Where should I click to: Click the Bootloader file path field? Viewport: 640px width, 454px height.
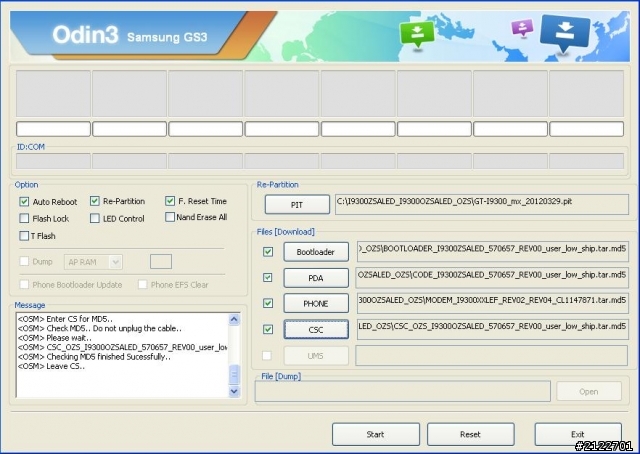[492, 251]
